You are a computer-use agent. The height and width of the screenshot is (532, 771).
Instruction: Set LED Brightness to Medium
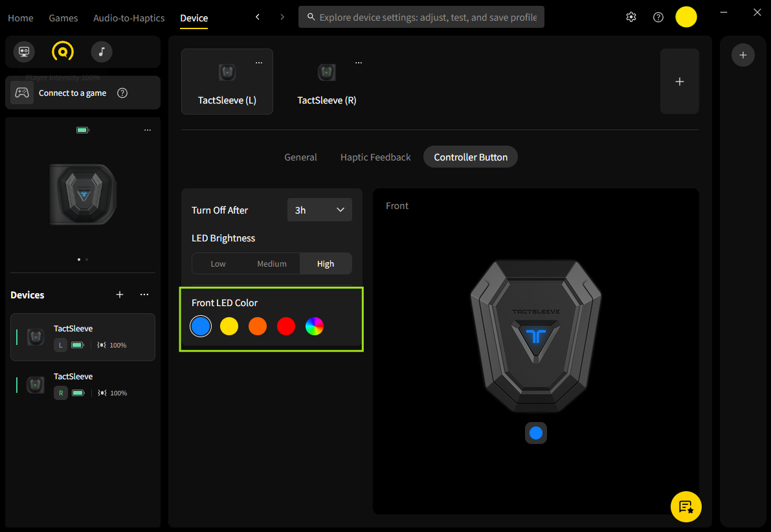271,263
